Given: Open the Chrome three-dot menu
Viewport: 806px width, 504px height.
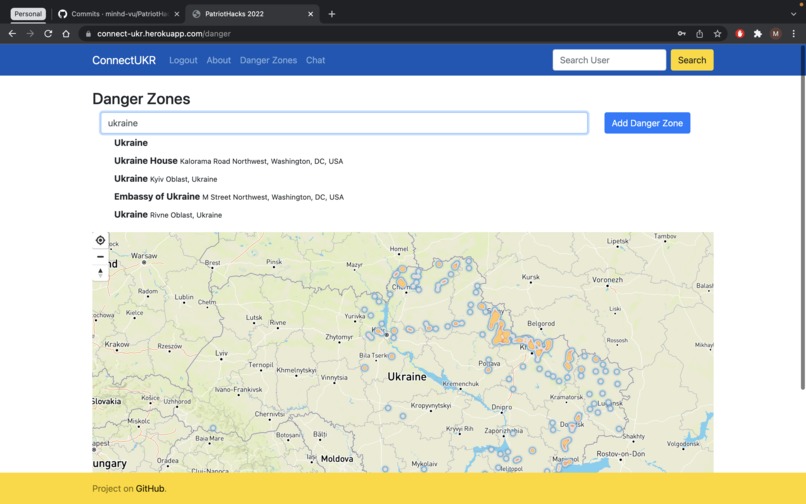Looking at the screenshot, I should (x=794, y=34).
